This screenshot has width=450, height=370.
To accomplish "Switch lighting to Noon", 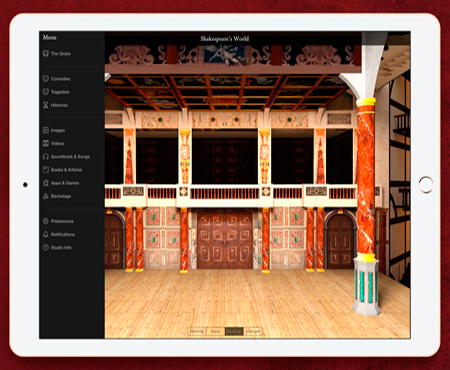I will click(215, 331).
